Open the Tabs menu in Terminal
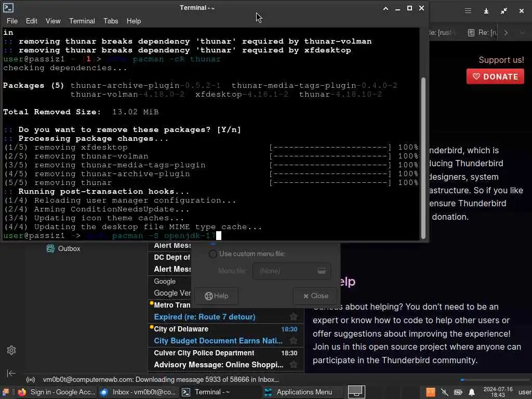Image resolution: width=532 pixels, height=399 pixels. 111,21
